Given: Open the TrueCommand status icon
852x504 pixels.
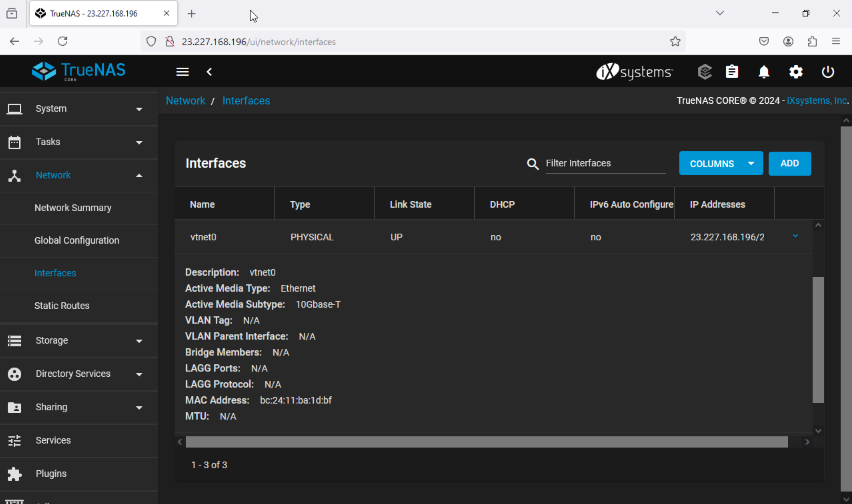Looking at the screenshot, I should 705,72.
